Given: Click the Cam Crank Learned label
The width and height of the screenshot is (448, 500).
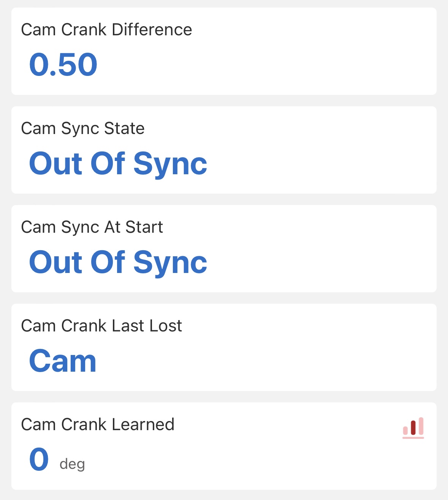Looking at the screenshot, I should (x=98, y=424).
